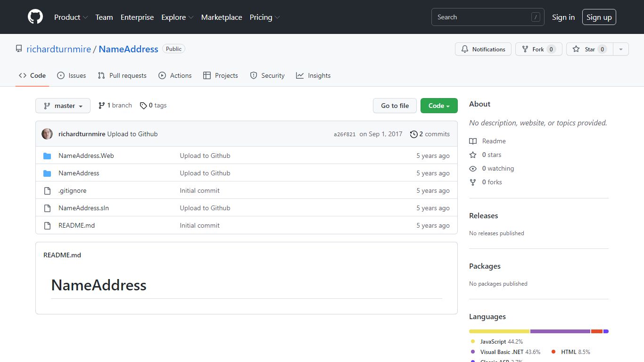This screenshot has width=644, height=362.
Task: Click Marketplace in top navigation
Action: coord(222,17)
